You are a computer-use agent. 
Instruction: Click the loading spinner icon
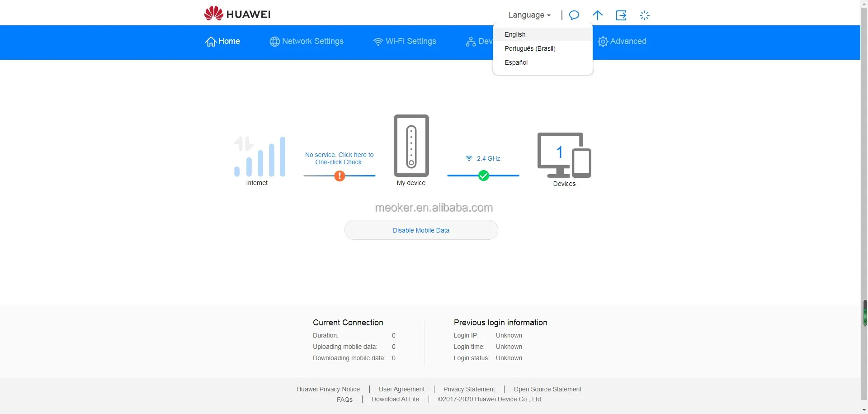[645, 15]
